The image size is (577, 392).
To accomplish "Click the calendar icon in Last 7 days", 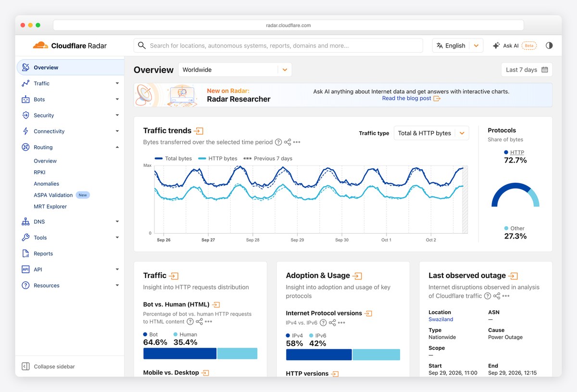I will [x=545, y=70].
